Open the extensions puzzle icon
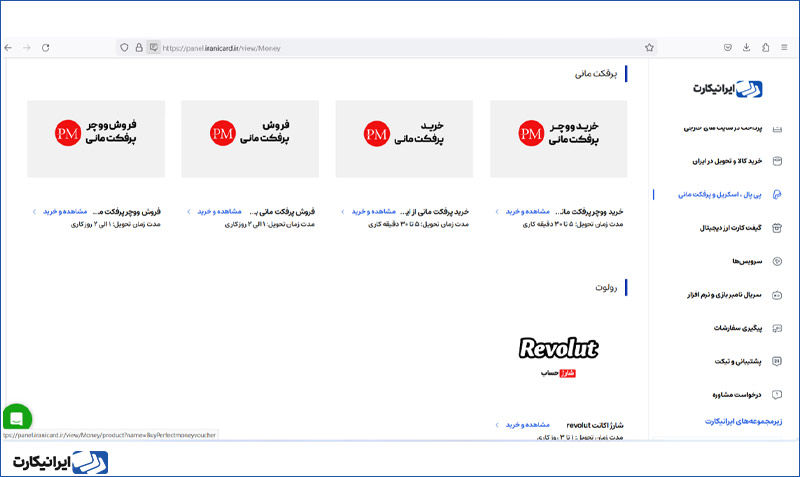800x477 pixels. click(765, 47)
